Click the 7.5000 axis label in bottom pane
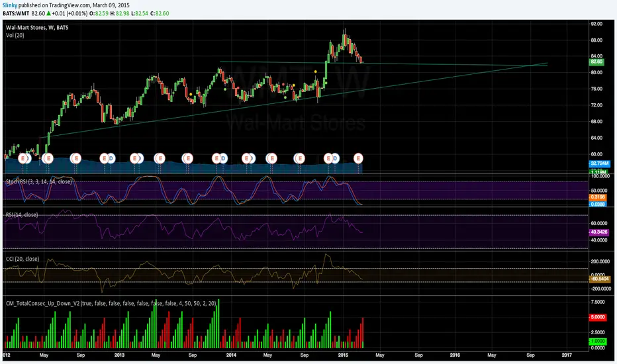 coord(598,302)
